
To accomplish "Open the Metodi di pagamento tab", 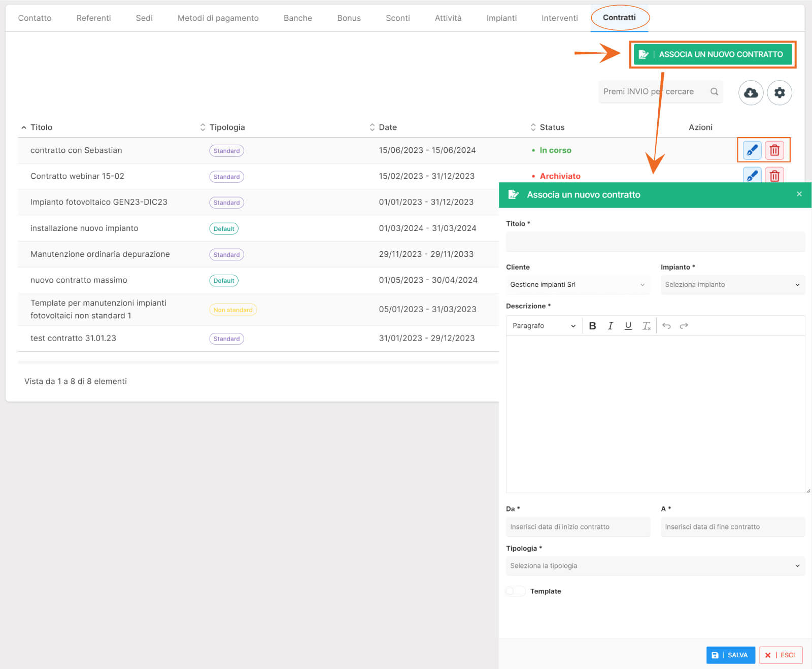I will coord(218,18).
